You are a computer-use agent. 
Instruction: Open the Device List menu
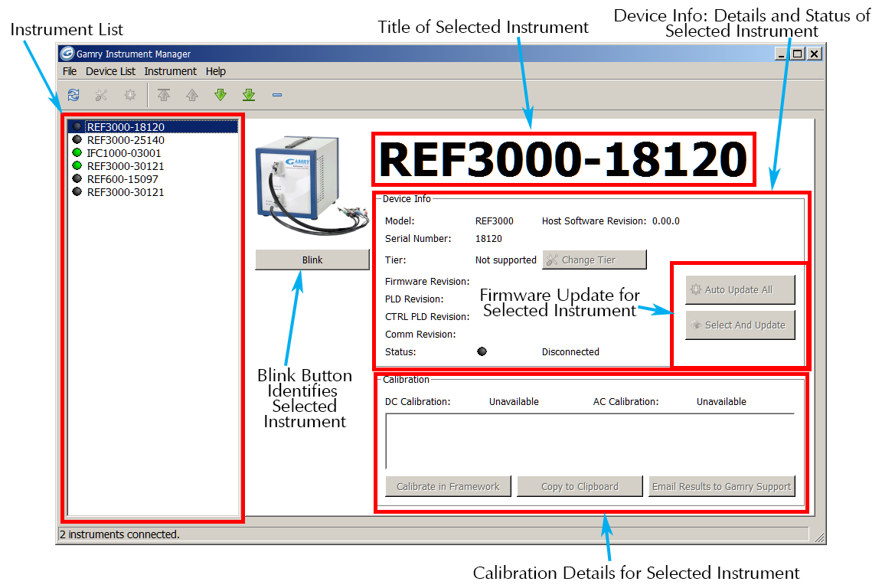[110, 71]
